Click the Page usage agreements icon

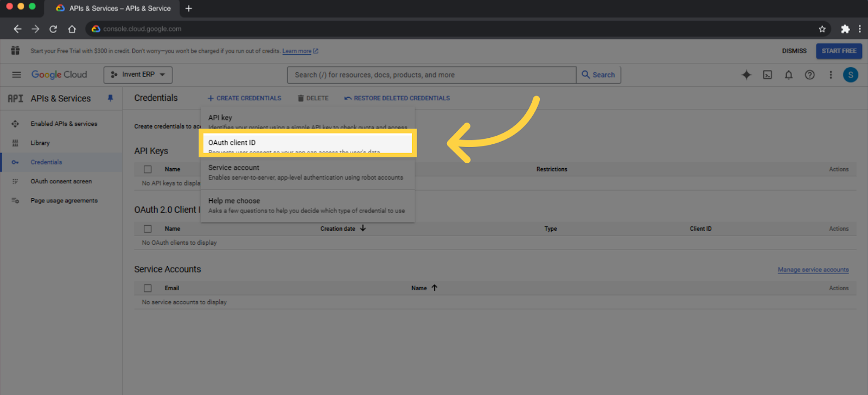(15, 200)
